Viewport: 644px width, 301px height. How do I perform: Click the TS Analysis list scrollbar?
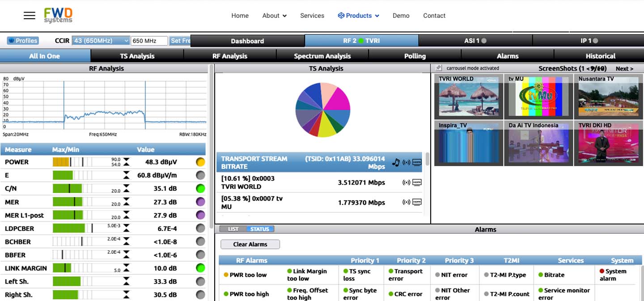click(x=427, y=159)
